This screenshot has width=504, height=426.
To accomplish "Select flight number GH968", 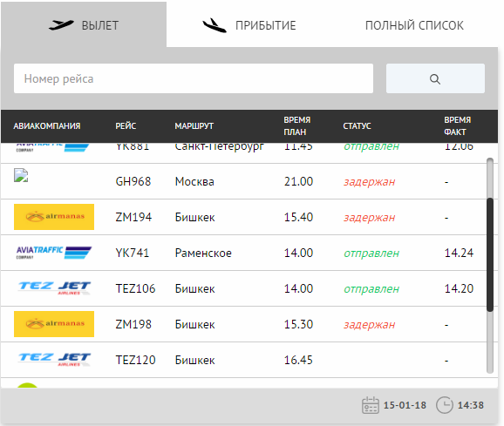I will tap(133, 182).
